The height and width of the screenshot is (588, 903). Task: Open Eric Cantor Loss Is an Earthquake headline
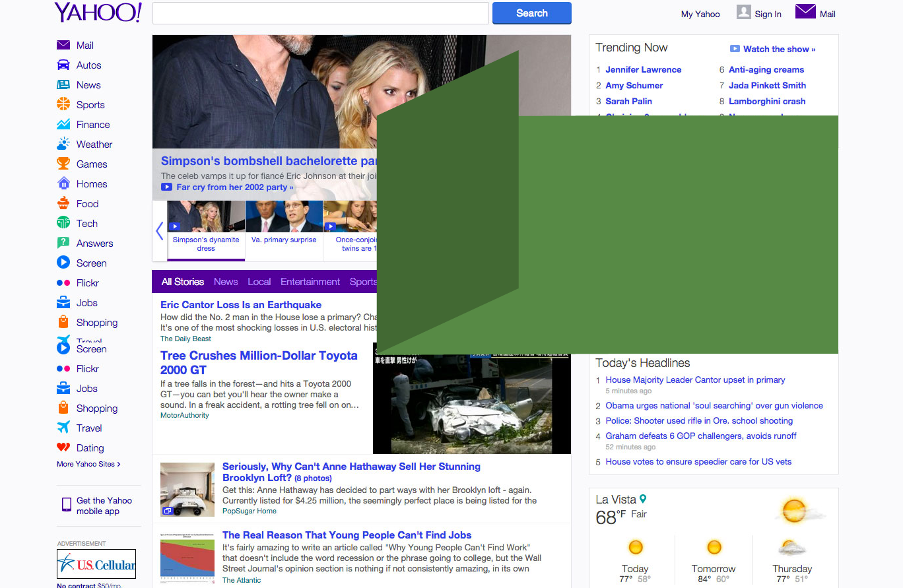pos(241,305)
